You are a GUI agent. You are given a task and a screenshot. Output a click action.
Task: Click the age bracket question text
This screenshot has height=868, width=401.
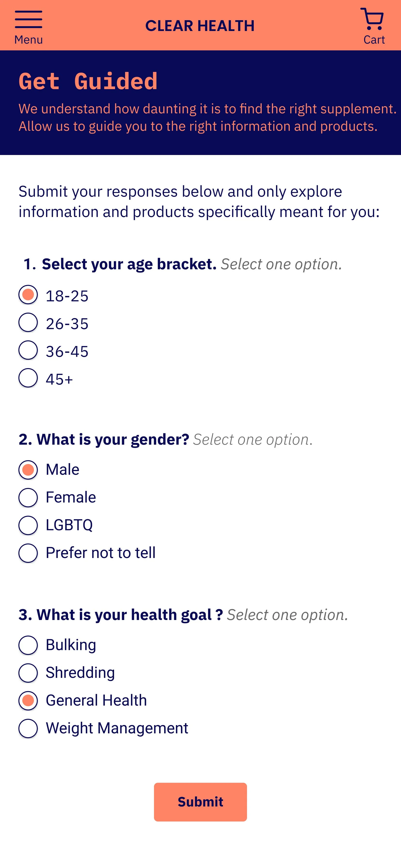coord(129,264)
